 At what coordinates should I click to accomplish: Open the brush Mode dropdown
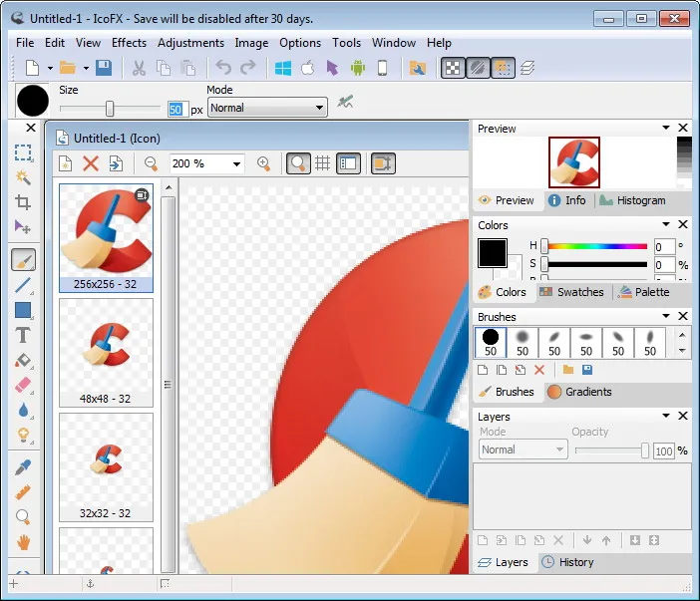(267, 108)
